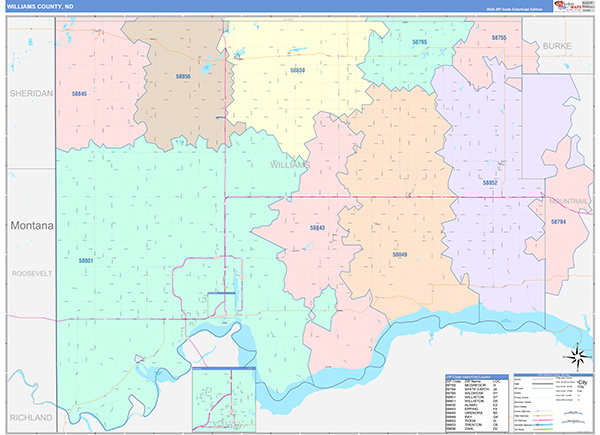
Task: Select the GRENORA row in ZIP index
Action: point(477,413)
